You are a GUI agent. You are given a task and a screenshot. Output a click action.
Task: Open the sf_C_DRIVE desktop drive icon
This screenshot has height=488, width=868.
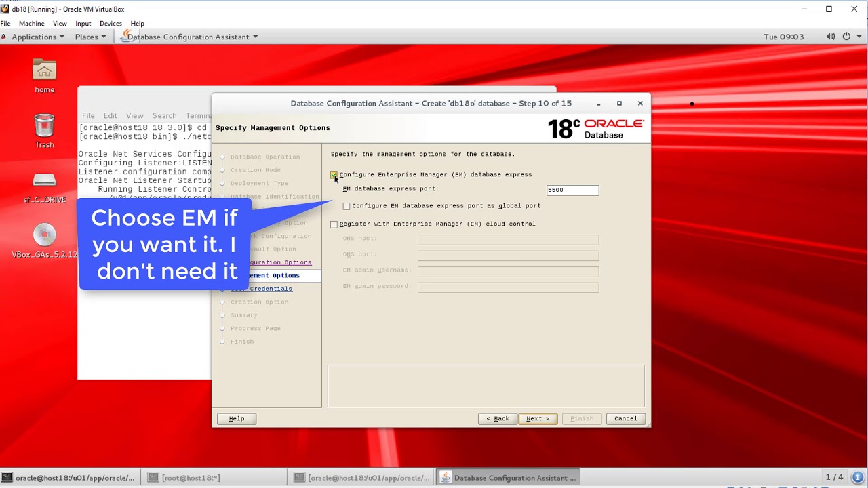coord(45,186)
